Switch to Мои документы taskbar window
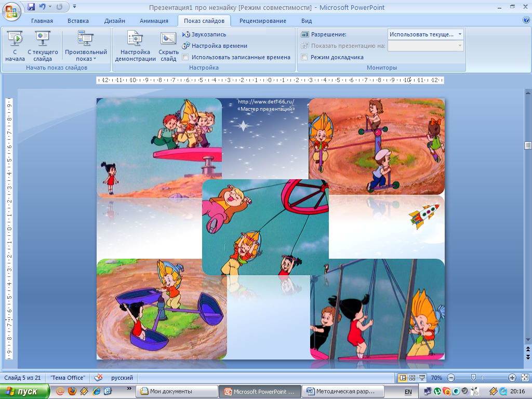The height and width of the screenshot is (399, 532). tap(177, 392)
